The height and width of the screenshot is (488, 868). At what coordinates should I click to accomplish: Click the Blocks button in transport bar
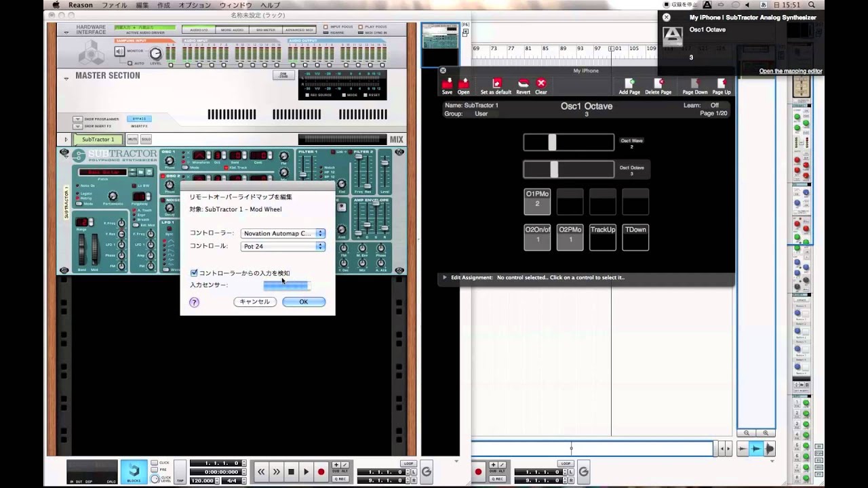tap(134, 472)
